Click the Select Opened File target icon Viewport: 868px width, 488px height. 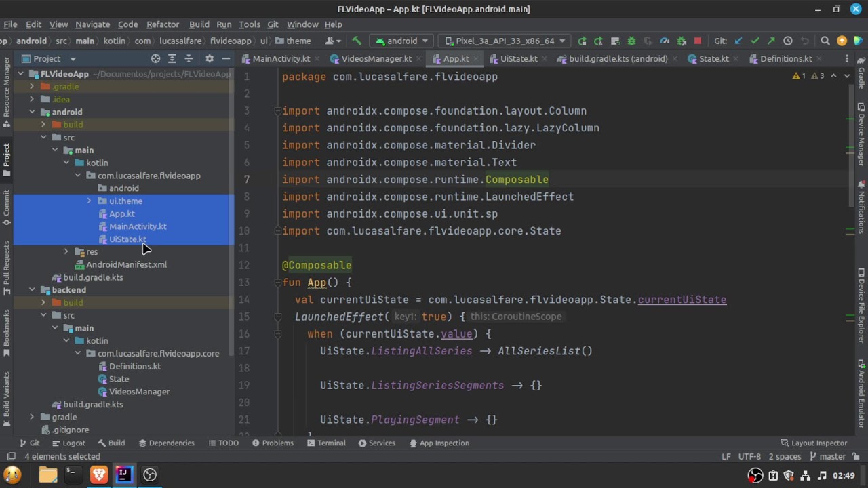[155, 59]
